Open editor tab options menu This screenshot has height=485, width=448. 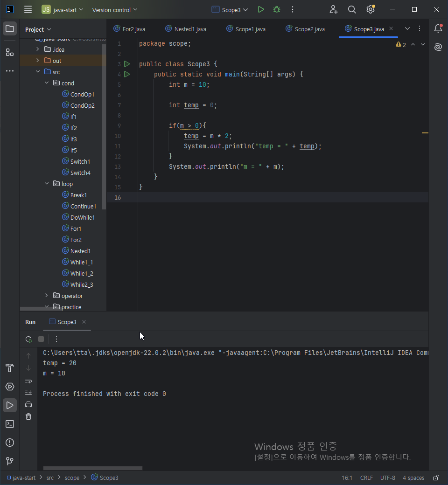click(x=420, y=28)
